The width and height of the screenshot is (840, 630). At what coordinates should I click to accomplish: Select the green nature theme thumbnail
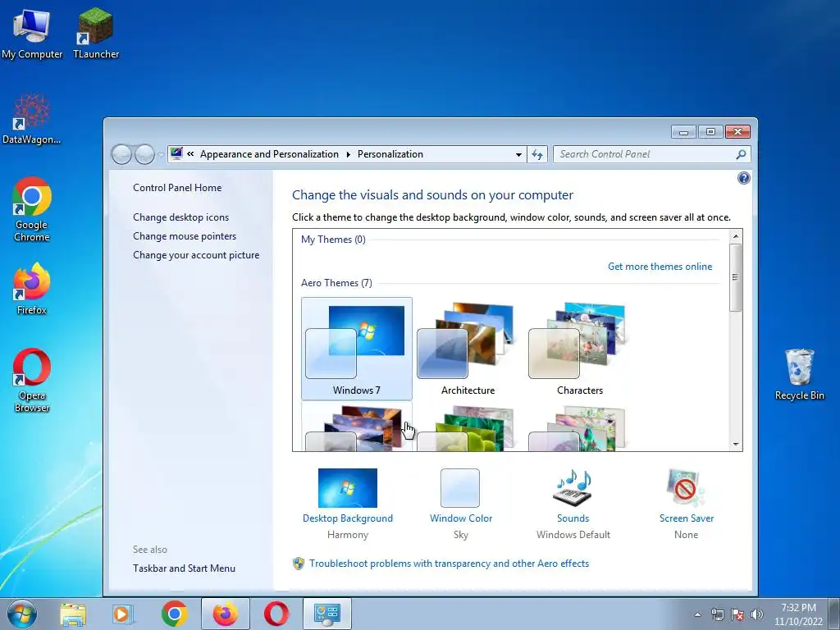(468, 427)
